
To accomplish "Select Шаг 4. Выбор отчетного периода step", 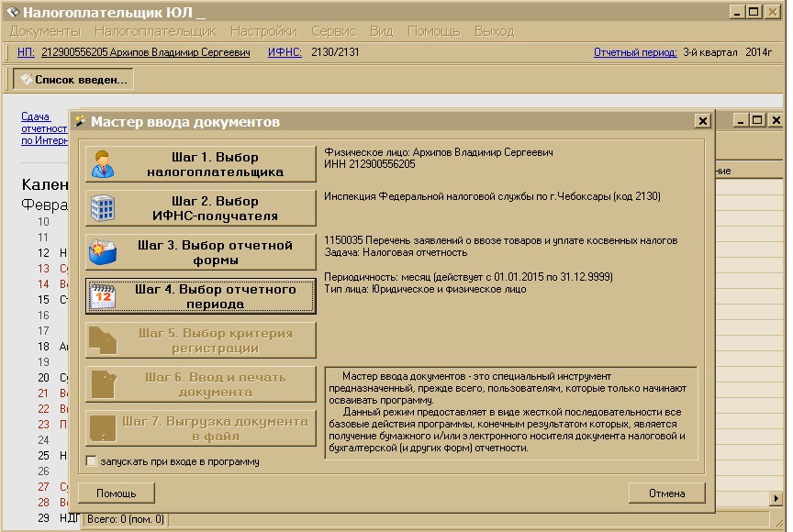I will point(200,296).
